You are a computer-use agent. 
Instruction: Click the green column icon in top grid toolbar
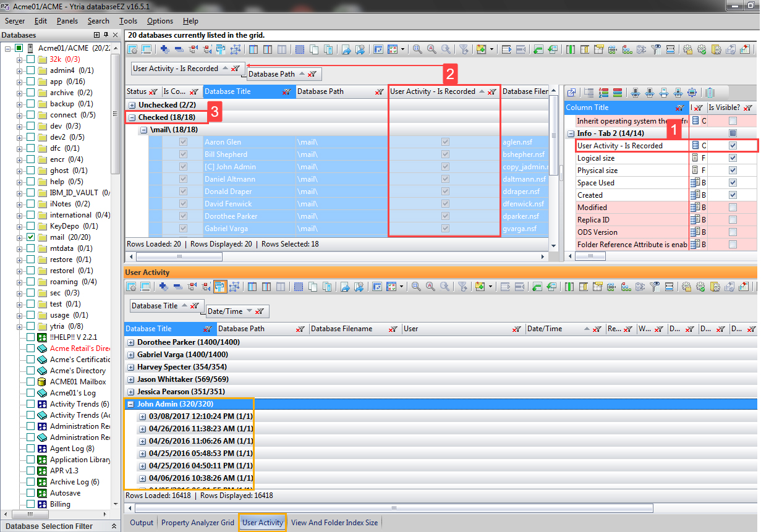click(570, 49)
